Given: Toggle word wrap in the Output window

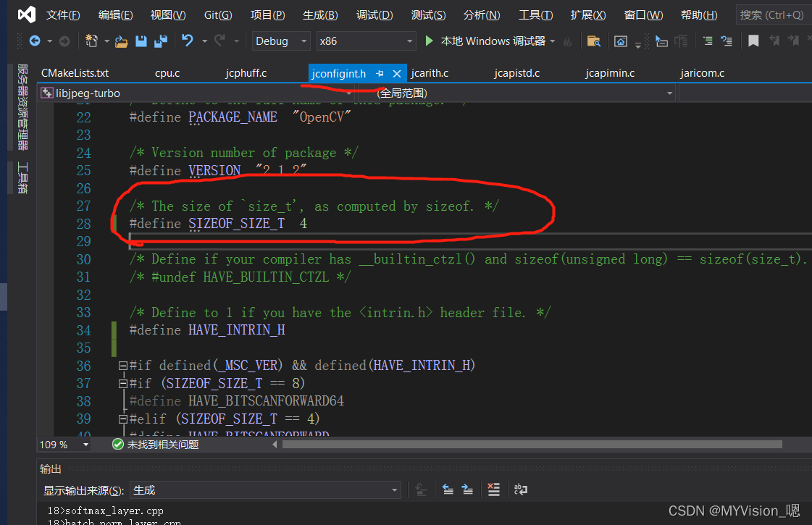Looking at the screenshot, I should (520, 490).
